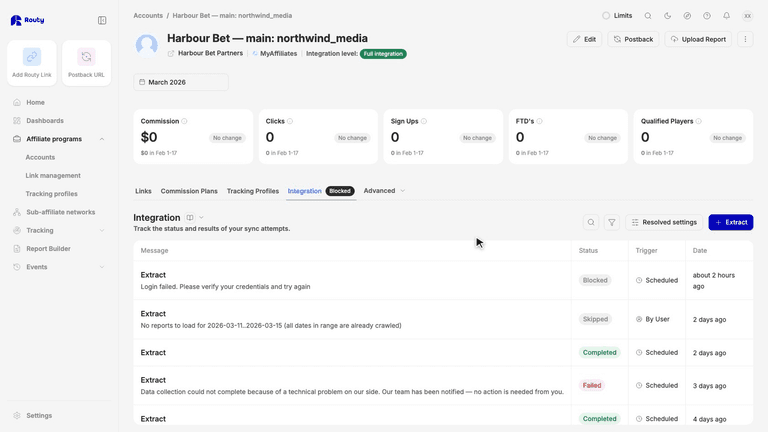
Task: Search integration log entries
Action: [591, 222]
